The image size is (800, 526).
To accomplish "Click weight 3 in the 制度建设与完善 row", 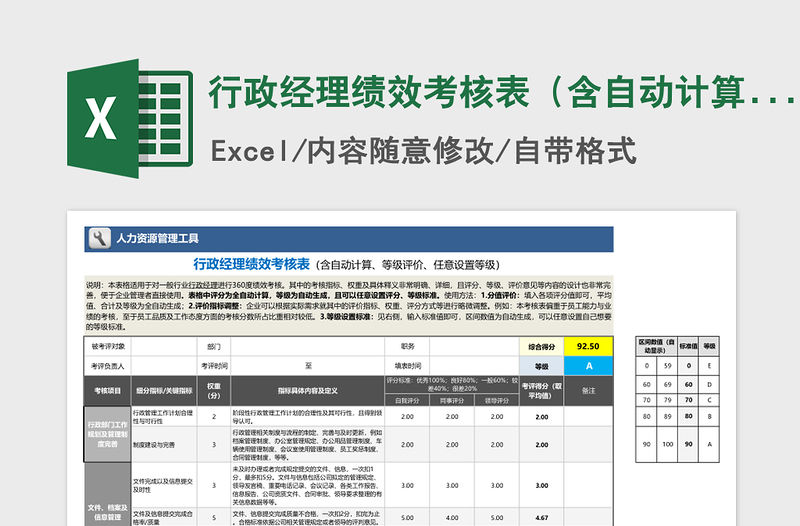I will tap(214, 445).
